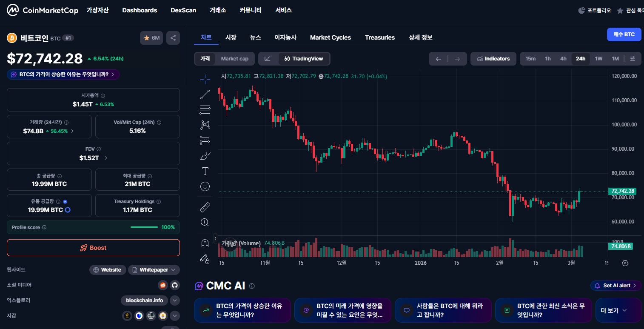Open chart gear settings near time axis
Image resolution: width=644 pixels, height=329 pixels.
coord(625,263)
